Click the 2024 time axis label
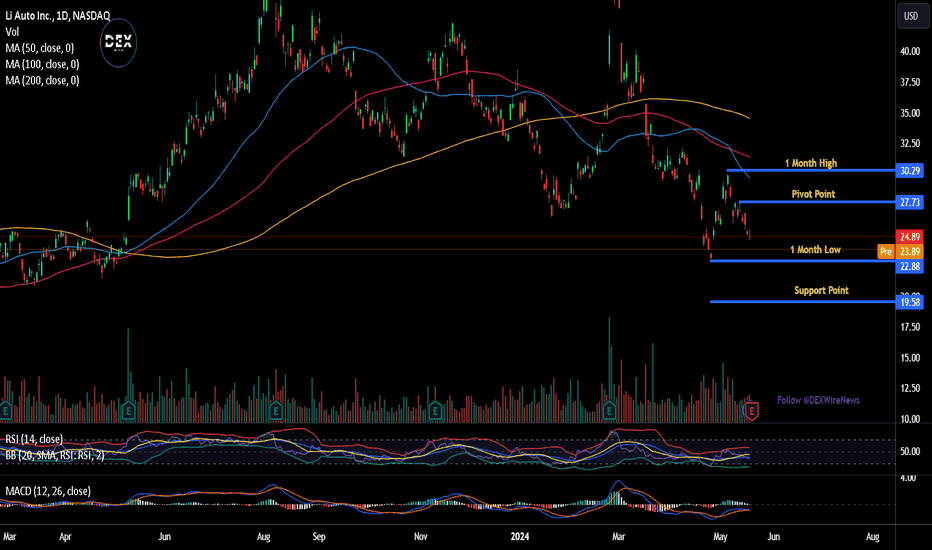The height and width of the screenshot is (550, 932). pyautogui.click(x=519, y=536)
